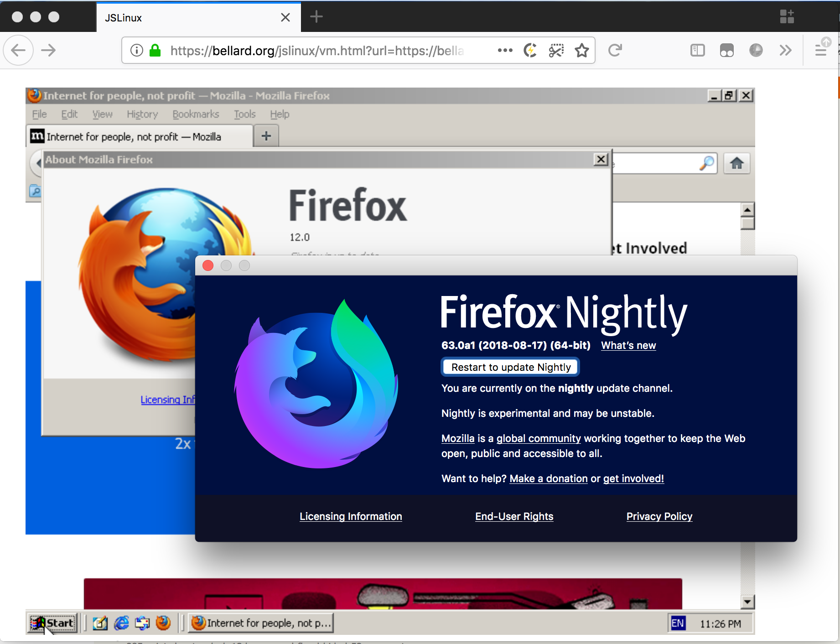Open the Windows Start button
840x644 pixels.
pyautogui.click(x=53, y=623)
